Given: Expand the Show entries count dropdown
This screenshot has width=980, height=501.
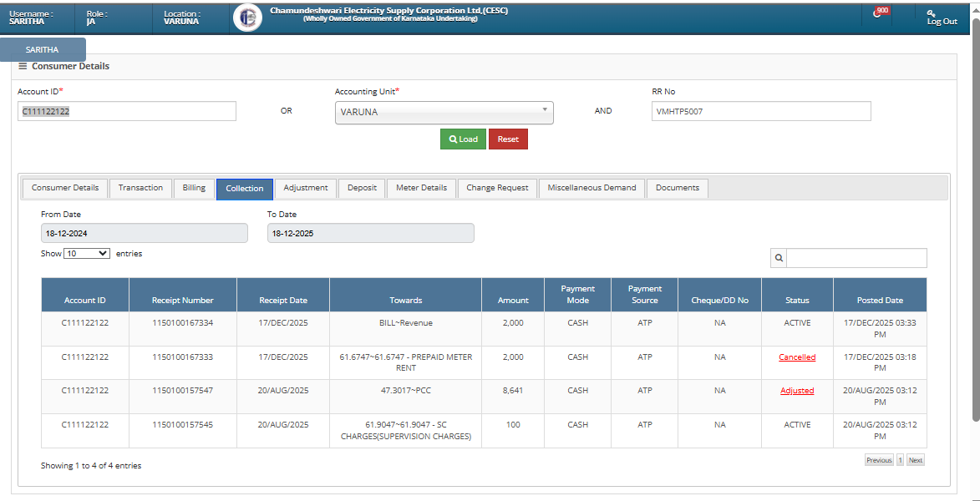Looking at the screenshot, I should 87,253.
